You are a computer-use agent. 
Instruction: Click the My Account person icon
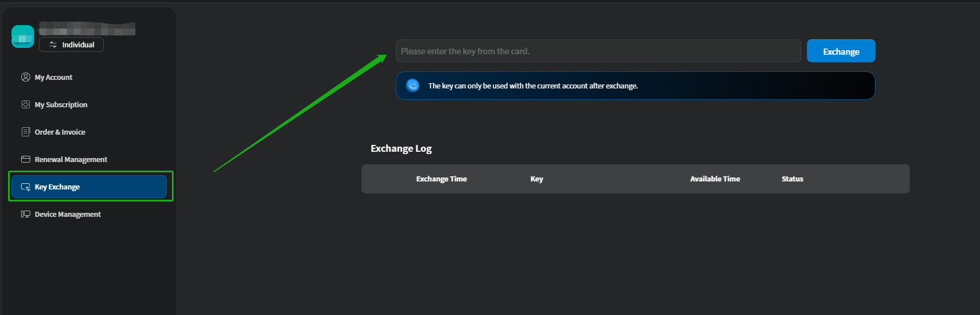point(26,77)
